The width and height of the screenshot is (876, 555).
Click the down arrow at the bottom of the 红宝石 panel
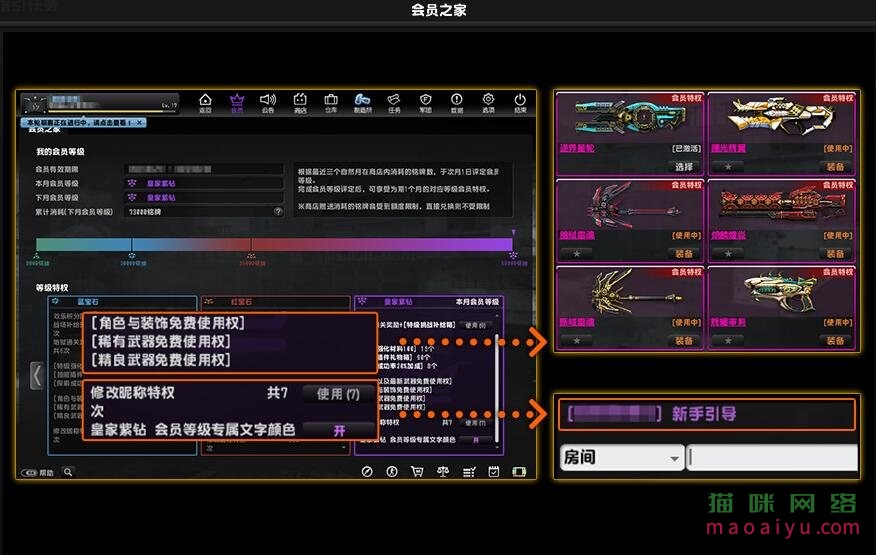click(x=343, y=448)
